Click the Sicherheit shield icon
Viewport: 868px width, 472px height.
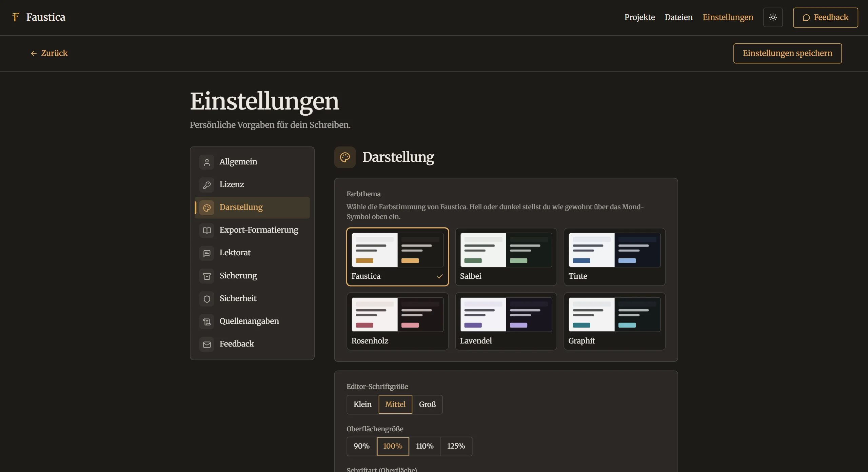tap(207, 299)
